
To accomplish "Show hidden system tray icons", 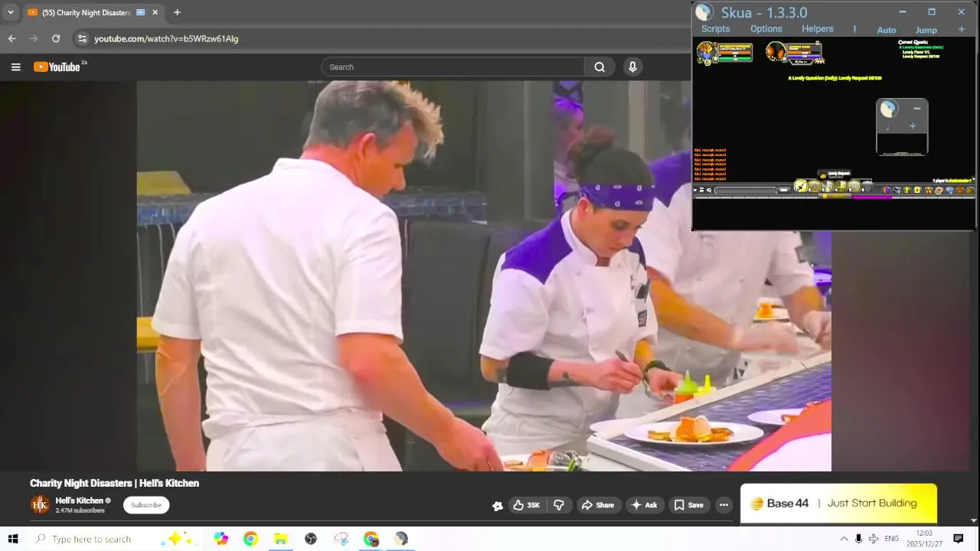I will [844, 539].
